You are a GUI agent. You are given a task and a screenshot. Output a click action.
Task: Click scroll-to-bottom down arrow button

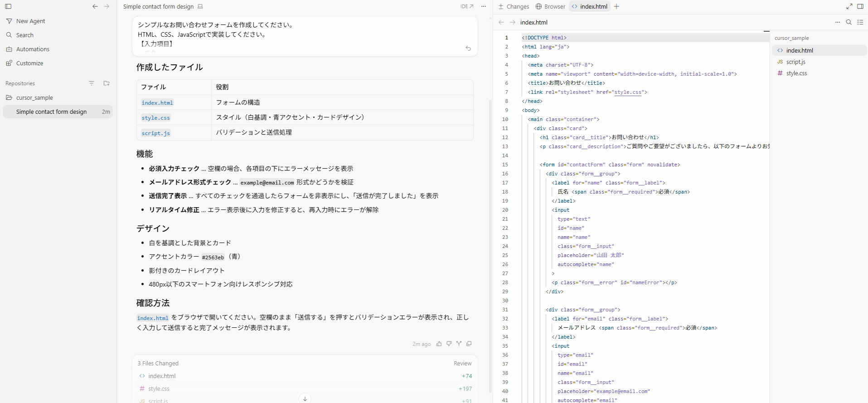pos(305,398)
